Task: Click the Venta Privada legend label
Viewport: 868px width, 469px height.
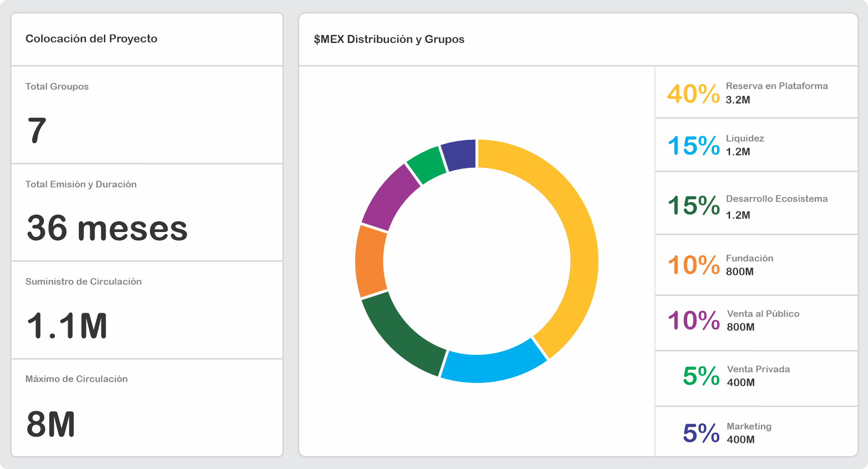Action: click(x=758, y=370)
